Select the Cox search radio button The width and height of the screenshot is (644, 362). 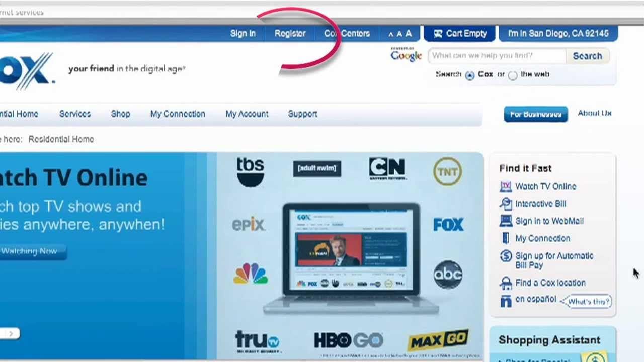tap(470, 75)
